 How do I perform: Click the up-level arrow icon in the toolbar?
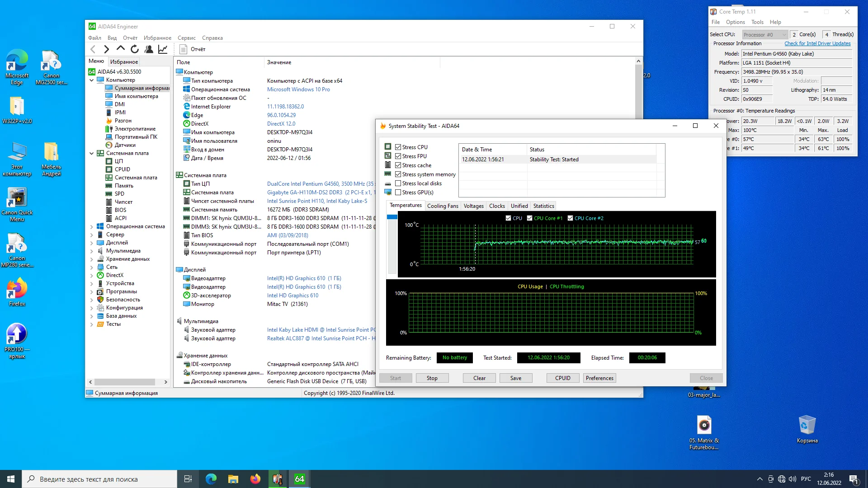click(120, 49)
